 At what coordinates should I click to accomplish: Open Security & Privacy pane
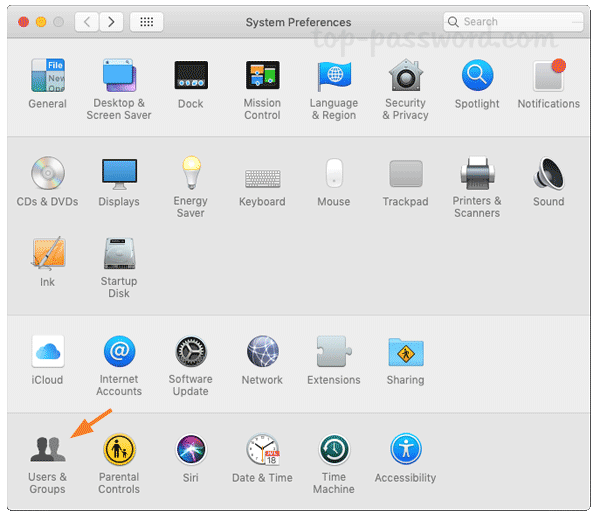405,77
